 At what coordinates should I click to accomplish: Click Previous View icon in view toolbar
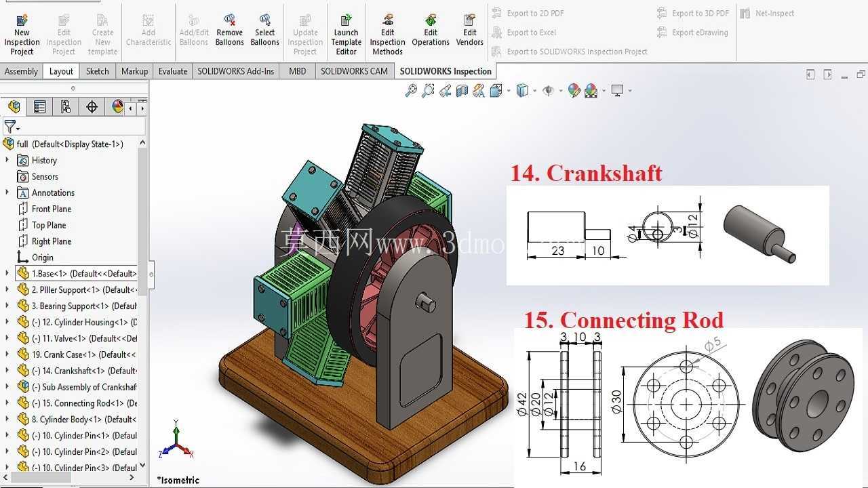coord(445,90)
